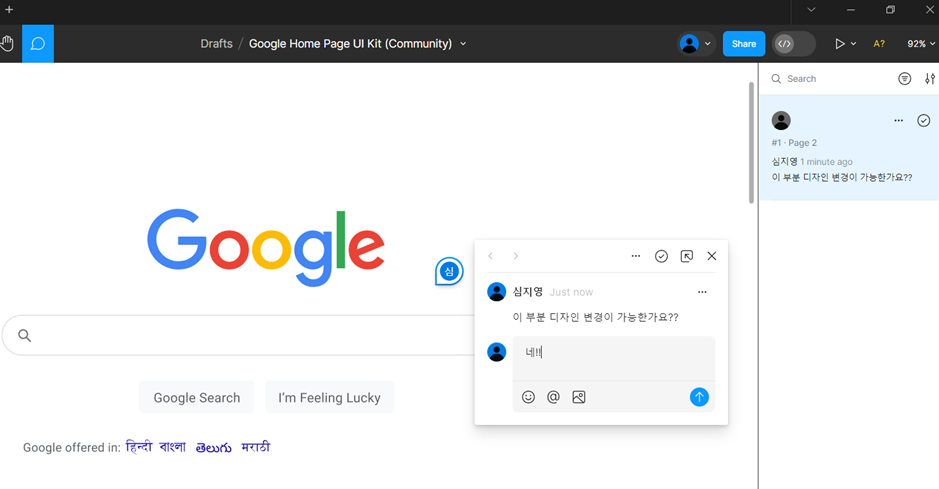Click the canvas vertical scrollbar
Viewport: 939px width, 489px height.
pos(752,142)
